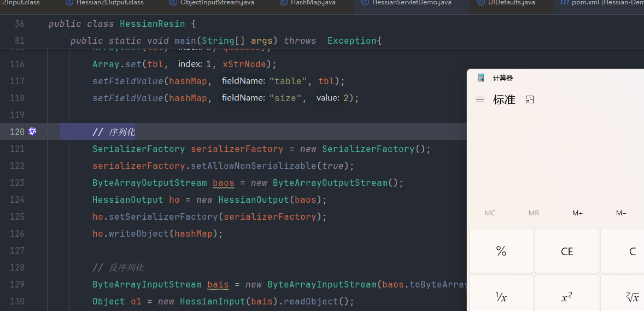Click disabled MC memory clear button
644x311 pixels.
click(x=490, y=213)
